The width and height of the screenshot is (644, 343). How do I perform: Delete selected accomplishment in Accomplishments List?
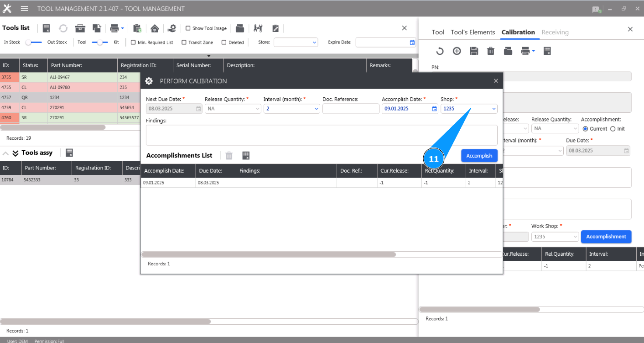tap(229, 156)
